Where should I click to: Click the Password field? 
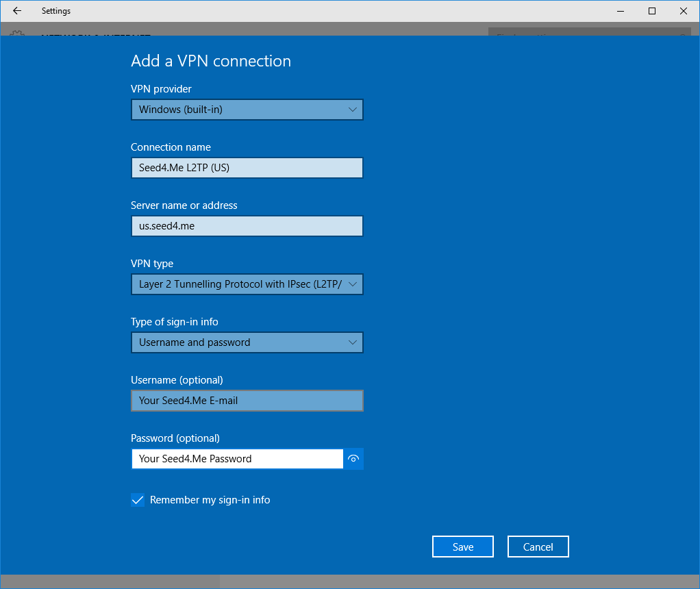(x=236, y=458)
